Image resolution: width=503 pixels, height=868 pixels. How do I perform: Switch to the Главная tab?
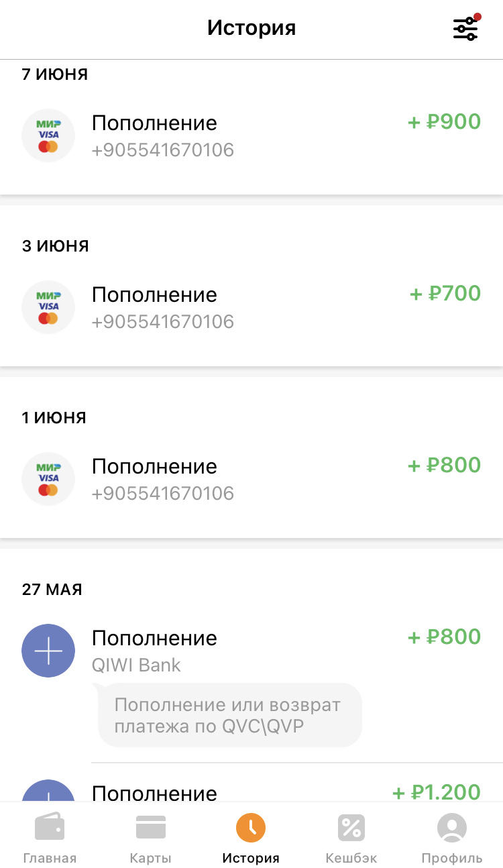50,858
